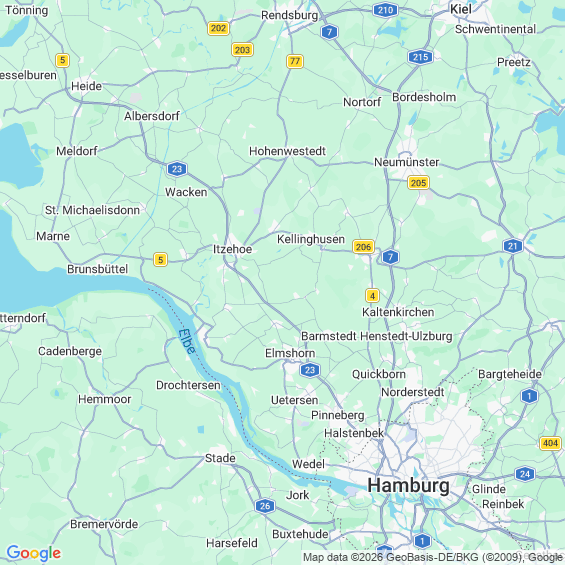The width and height of the screenshot is (565, 565).
Task: Click the Brunsbüttel town label
Action: point(98,269)
